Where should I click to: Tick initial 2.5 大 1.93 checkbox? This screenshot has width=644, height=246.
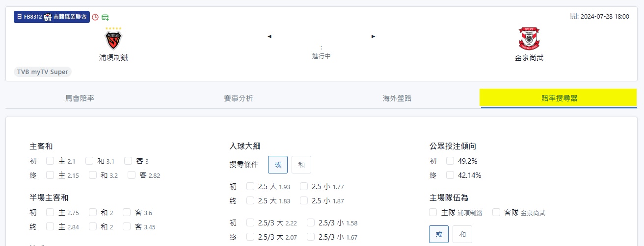click(x=250, y=186)
